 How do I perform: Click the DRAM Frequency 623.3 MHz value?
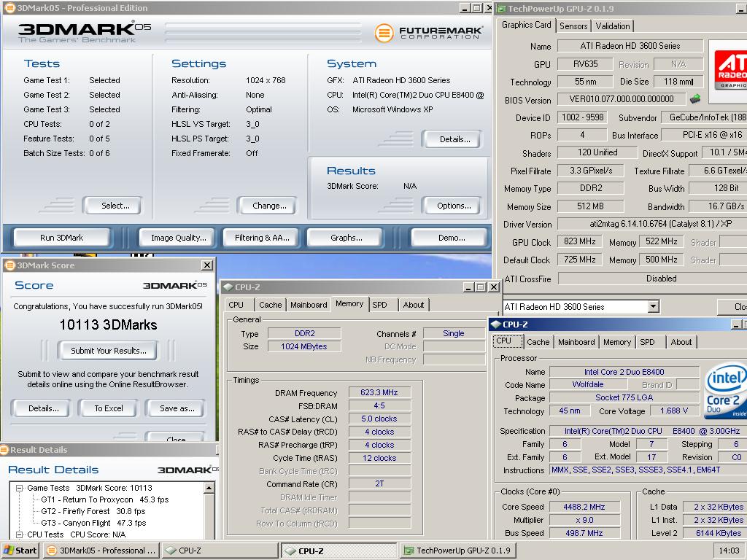click(x=379, y=392)
